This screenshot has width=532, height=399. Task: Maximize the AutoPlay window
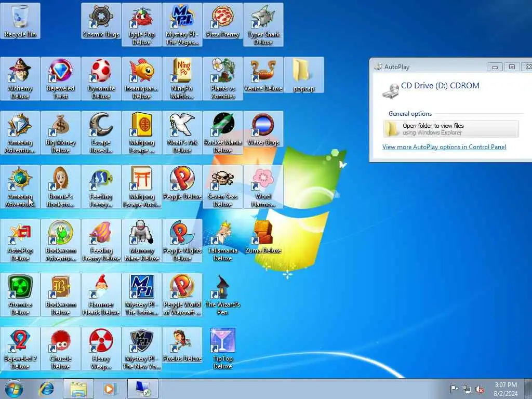click(x=512, y=67)
